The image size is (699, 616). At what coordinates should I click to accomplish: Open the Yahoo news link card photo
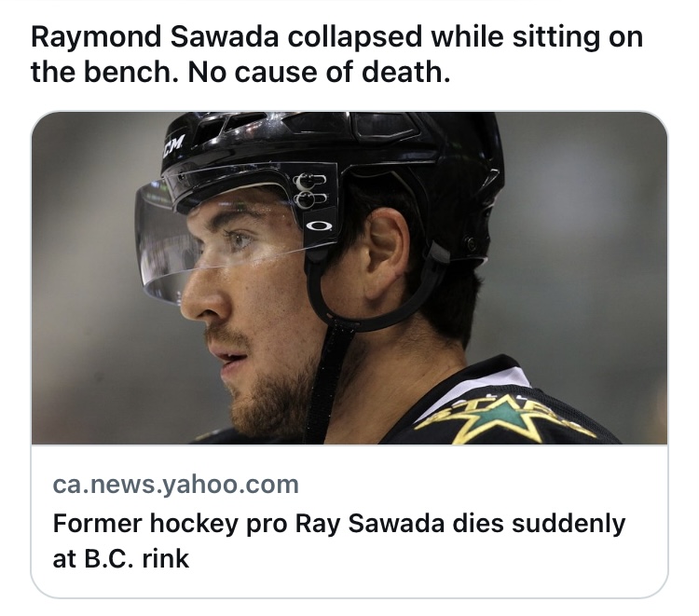tap(349, 278)
